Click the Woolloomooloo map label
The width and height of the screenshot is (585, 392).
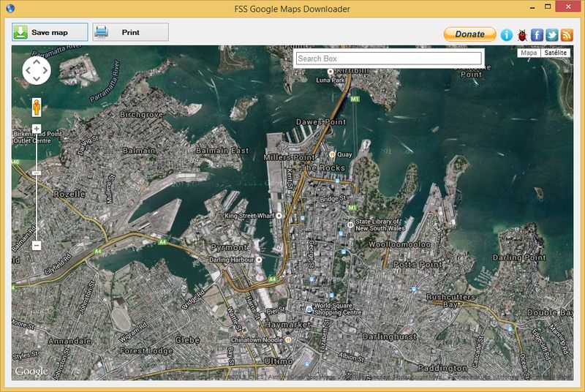point(399,245)
